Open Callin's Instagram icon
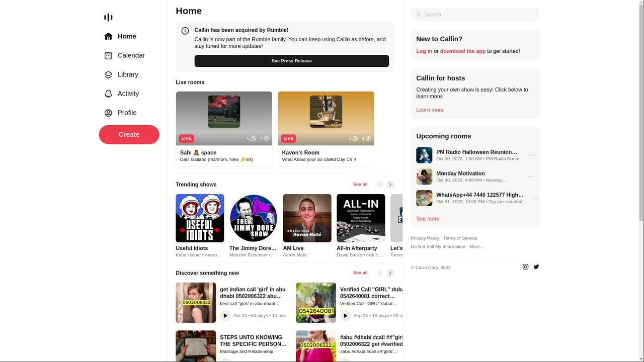This screenshot has width=644, height=362. coord(526,267)
